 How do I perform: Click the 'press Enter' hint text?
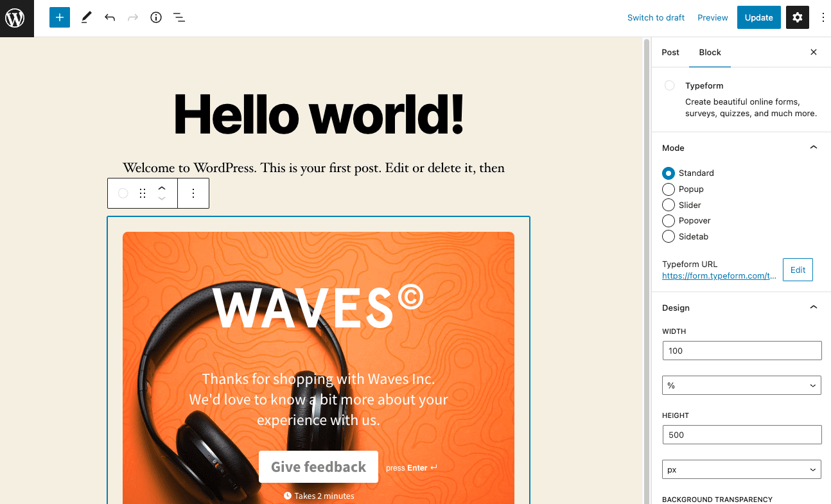[412, 468]
